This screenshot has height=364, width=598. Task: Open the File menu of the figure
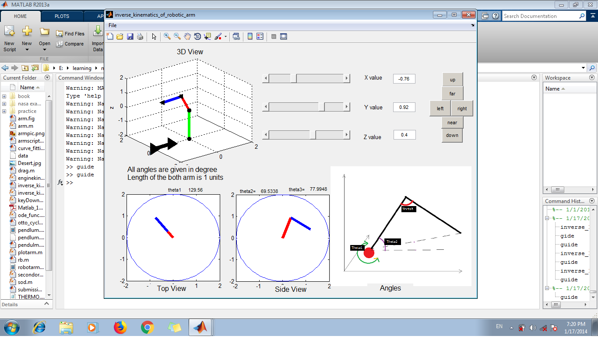click(113, 25)
